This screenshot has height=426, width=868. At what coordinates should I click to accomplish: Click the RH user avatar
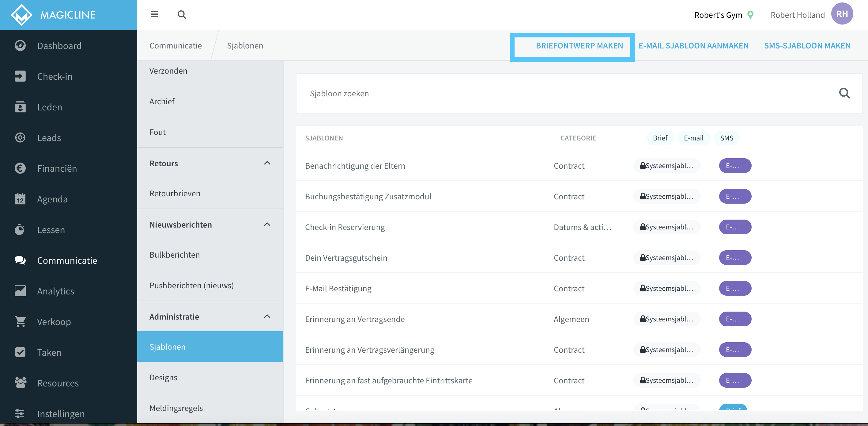842,14
